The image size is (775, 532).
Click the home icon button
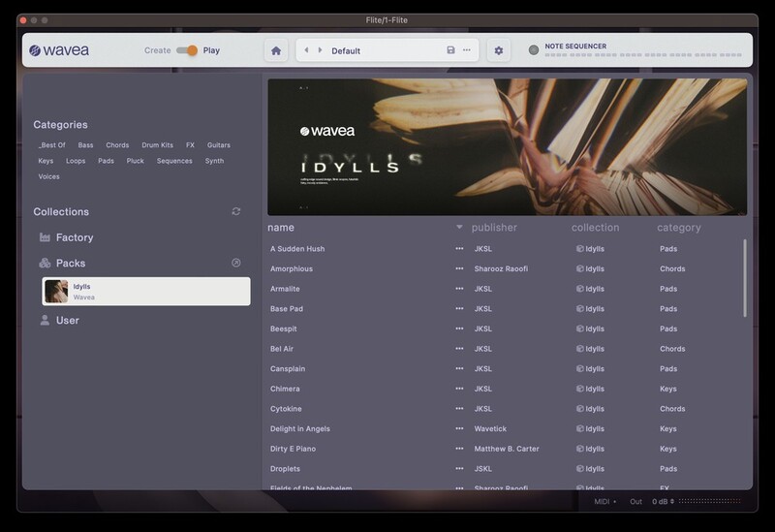[276, 50]
